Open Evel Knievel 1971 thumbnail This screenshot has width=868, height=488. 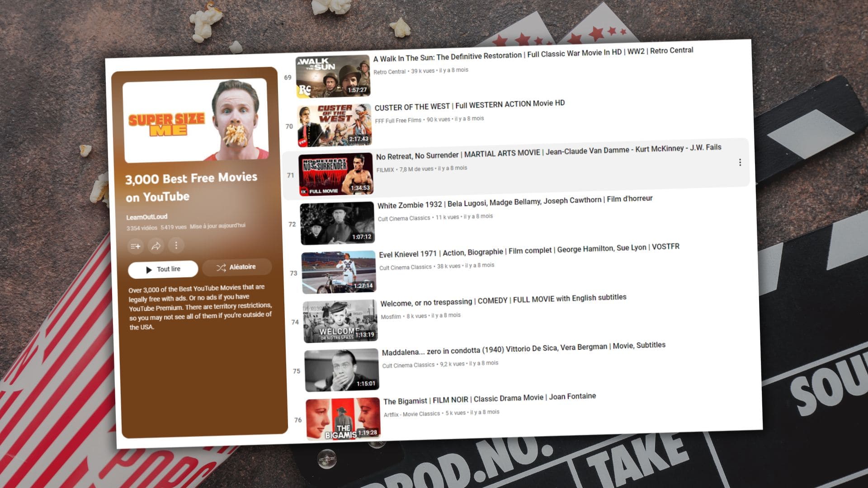tap(339, 272)
